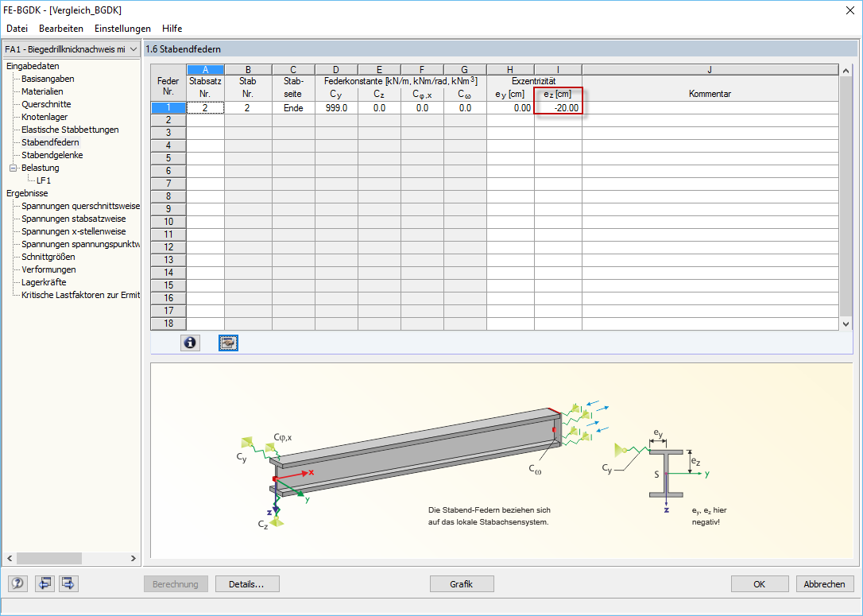Select Basisangaben in the tree
The image size is (863, 616).
48,79
